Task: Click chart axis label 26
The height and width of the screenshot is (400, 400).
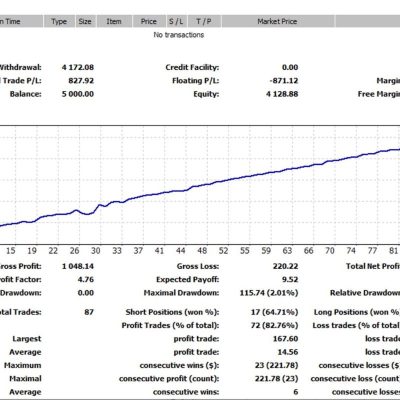Action: [75, 251]
